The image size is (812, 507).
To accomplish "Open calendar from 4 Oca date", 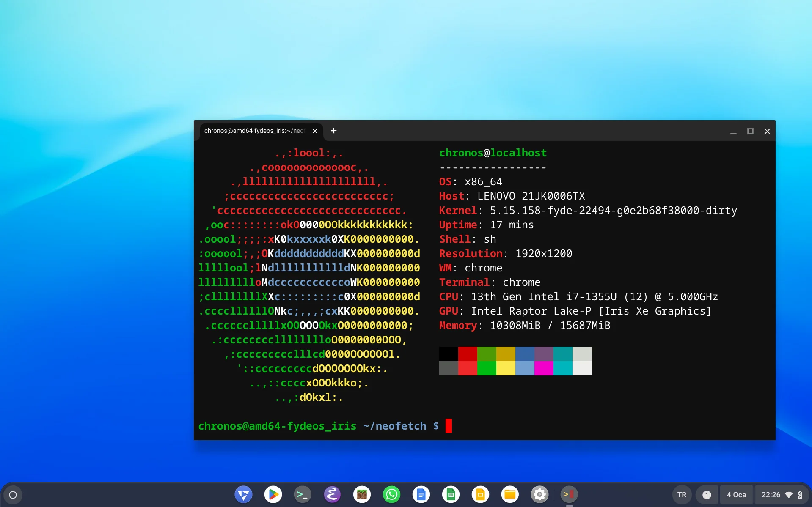I will coord(736,495).
